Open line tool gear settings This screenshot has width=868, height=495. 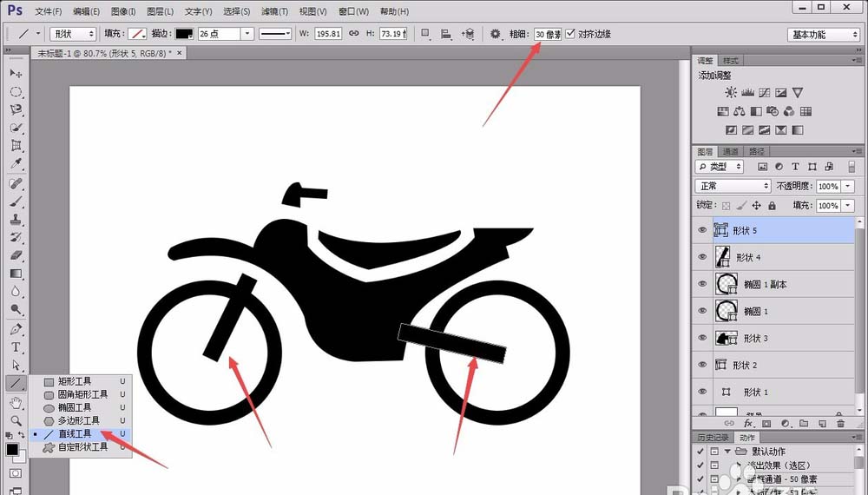(495, 34)
